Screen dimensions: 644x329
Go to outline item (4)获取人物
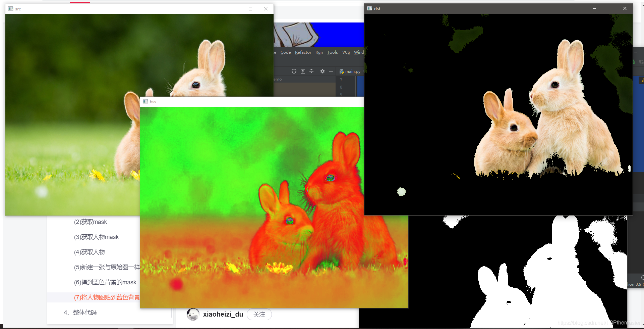(89, 252)
